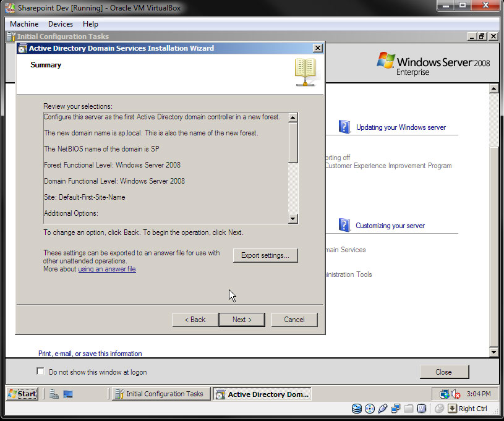Click Next to begin the installation
Image resolution: width=504 pixels, height=421 pixels.
(x=242, y=320)
